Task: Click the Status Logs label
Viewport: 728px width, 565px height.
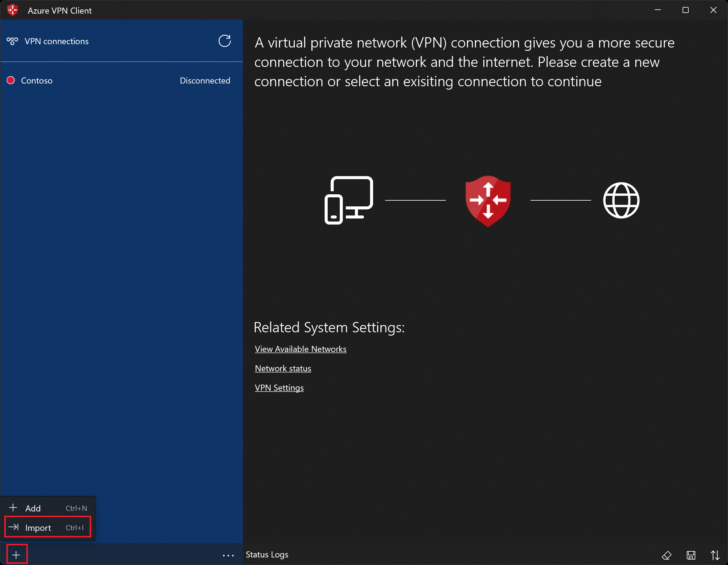Action: (267, 555)
